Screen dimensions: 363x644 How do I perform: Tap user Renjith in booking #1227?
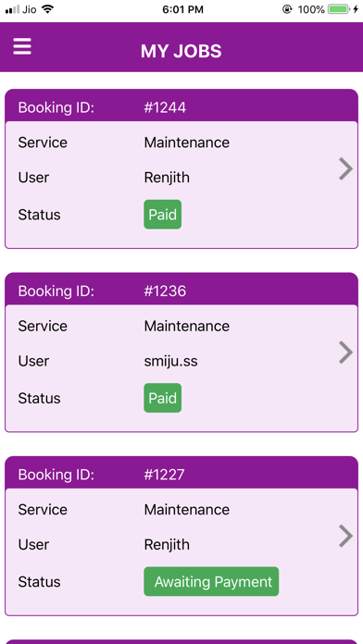(167, 545)
